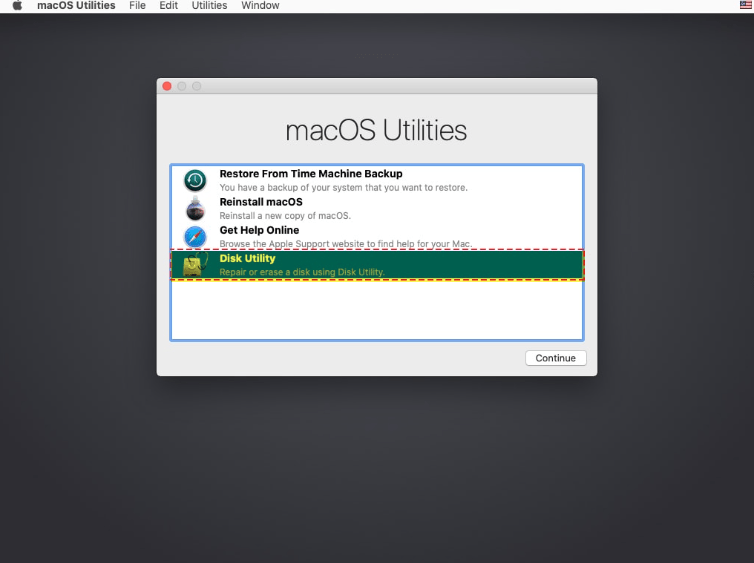This screenshot has width=754, height=563.
Task: Open the File menu
Action: (137, 6)
